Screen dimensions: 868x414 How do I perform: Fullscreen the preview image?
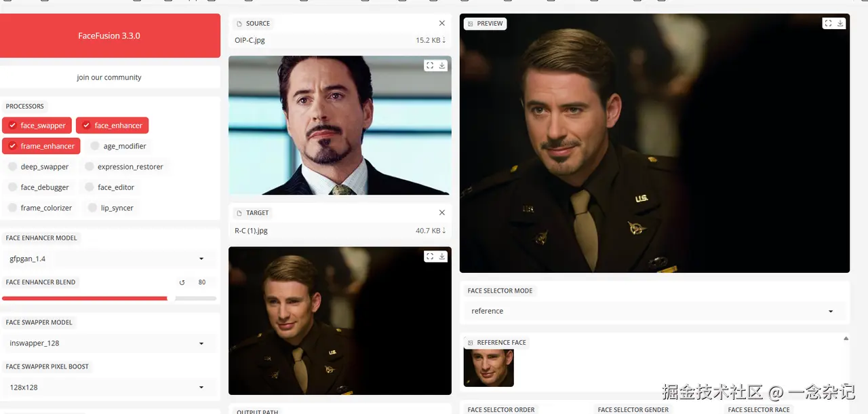coord(828,23)
